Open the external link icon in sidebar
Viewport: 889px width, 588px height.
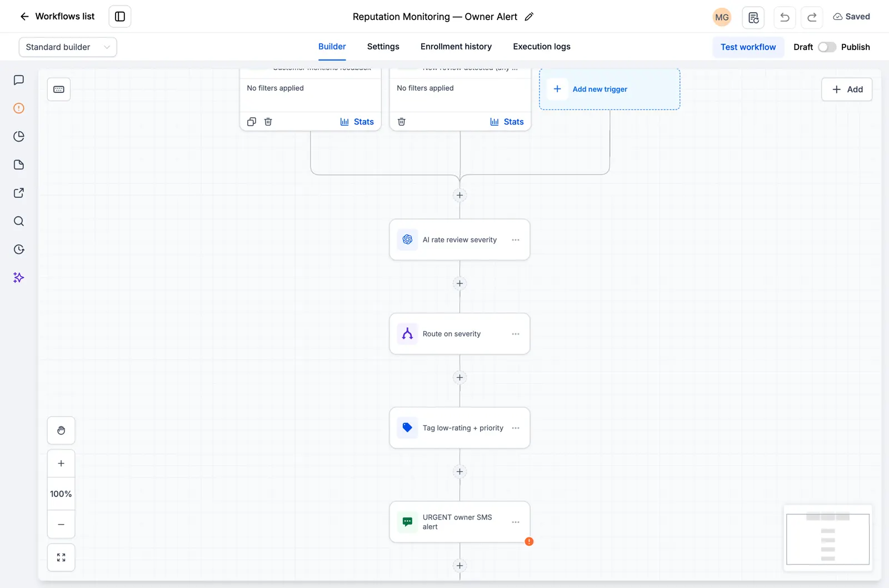tap(19, 193)
